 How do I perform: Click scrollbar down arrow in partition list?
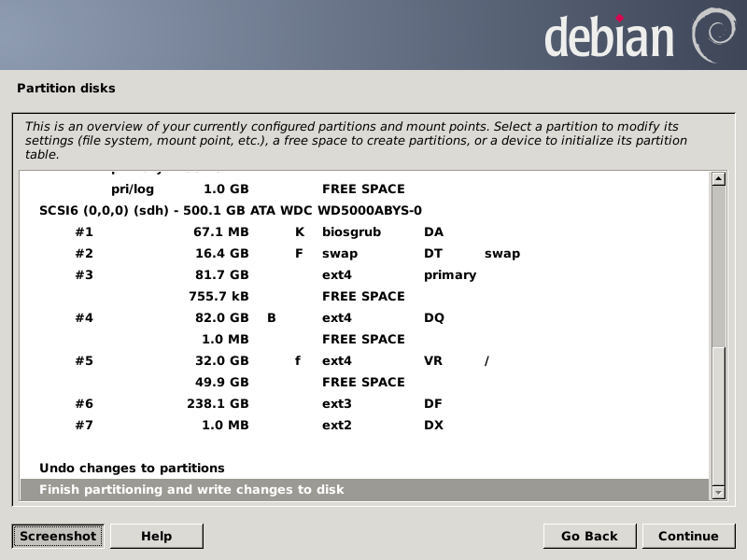pyautogui.click(x=718, y=492)
